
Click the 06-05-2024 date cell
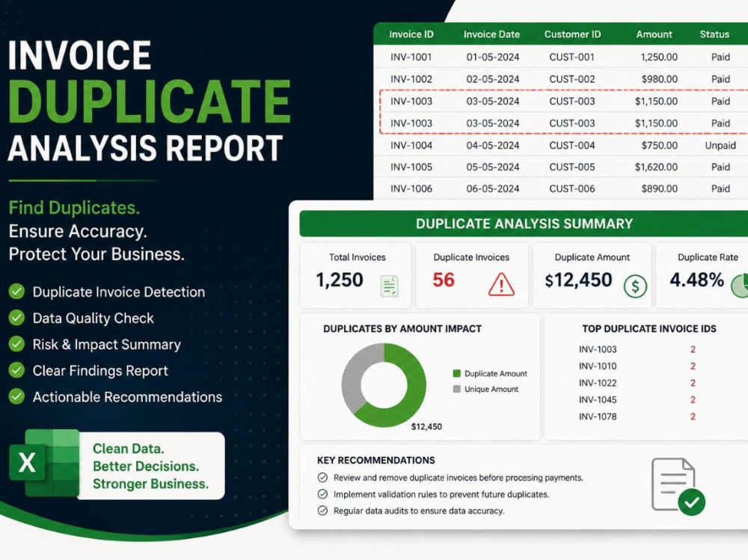[493, 189]
